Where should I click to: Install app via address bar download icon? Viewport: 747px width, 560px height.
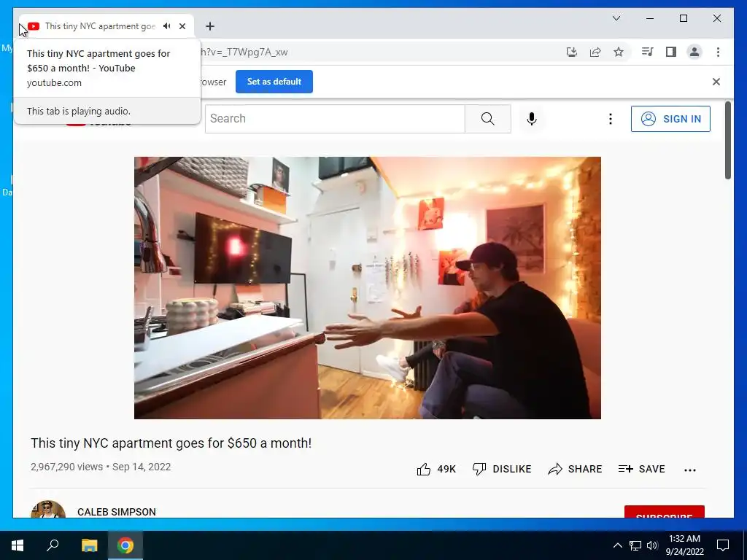(x=572, y=52)
